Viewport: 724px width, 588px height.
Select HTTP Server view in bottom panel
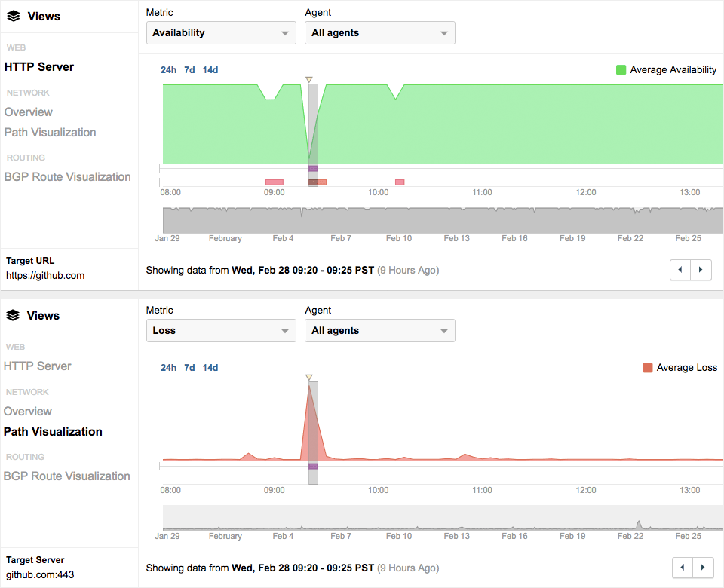(x=38, y=366)
